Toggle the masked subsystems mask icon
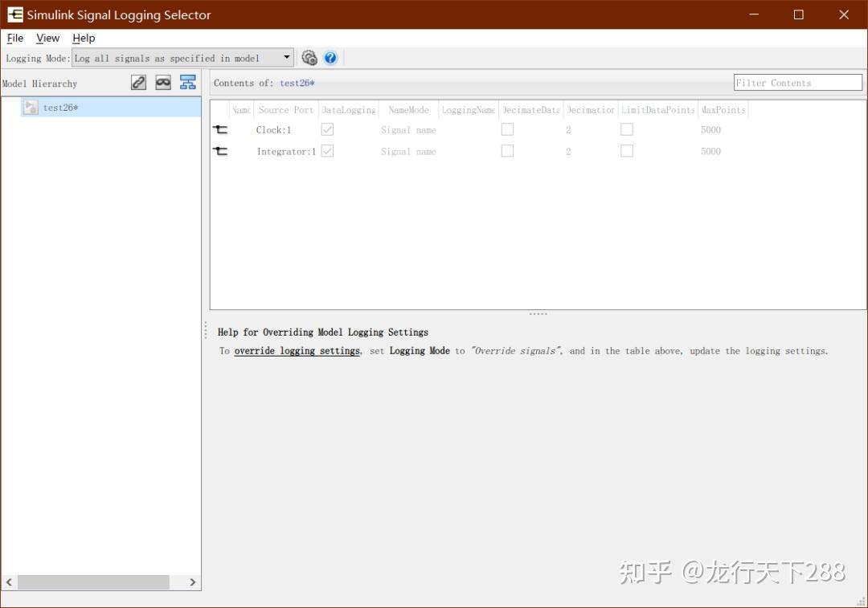The width and height of the screenshot is (868, 608). [x=162, y=83]
